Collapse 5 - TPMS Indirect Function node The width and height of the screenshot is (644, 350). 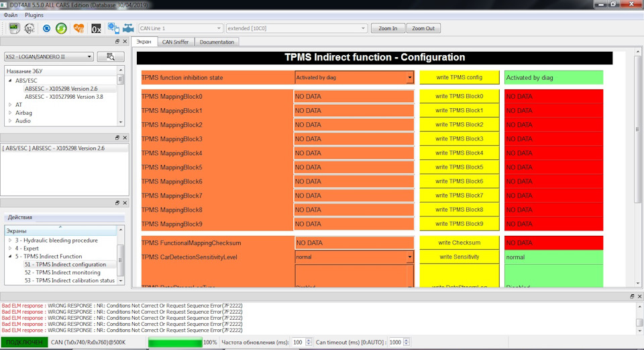[10, 256]
